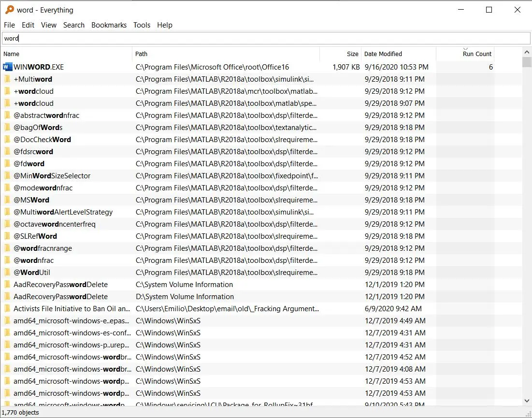Image resolution: width=532 pixels, height=418 pixels.
Task: Click folder icon of @WordUtil
Action: [7, 273]
